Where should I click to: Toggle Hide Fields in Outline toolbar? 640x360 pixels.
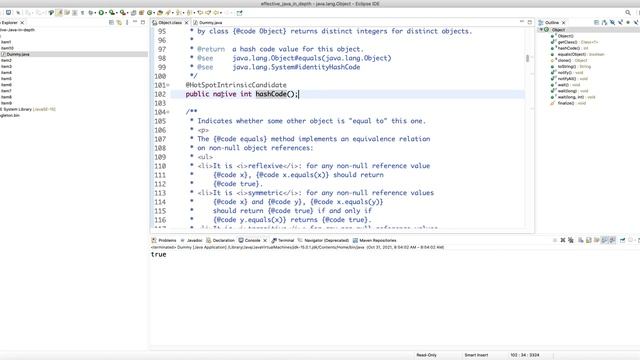click(612, 22)
